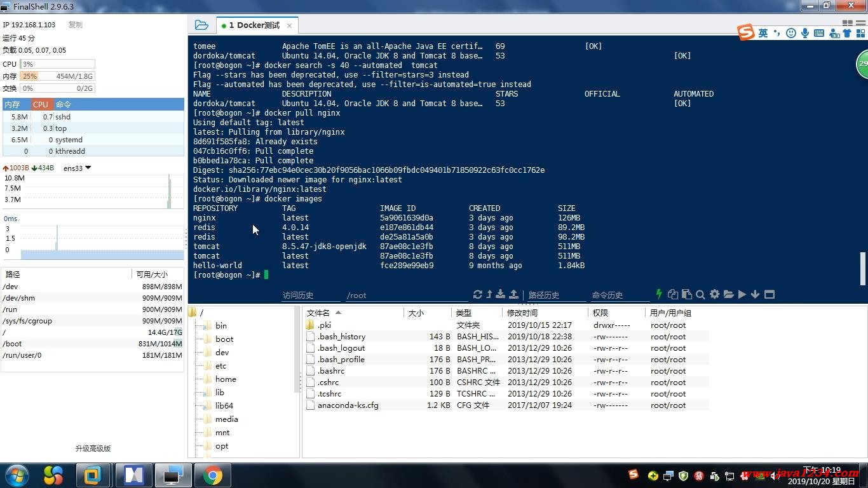Click the download file icon
868x488 pixels.
point(501,294)
